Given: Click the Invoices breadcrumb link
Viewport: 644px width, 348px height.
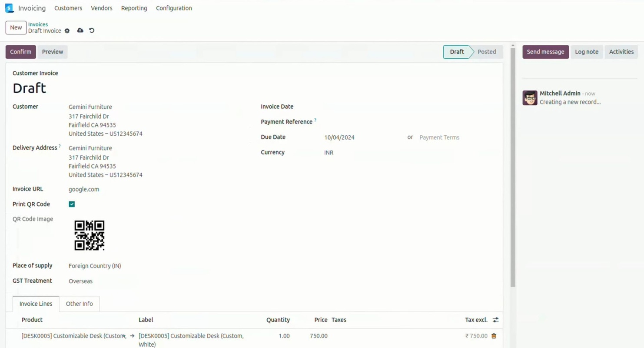Looking at the screenshot, I should pos(38,24).
